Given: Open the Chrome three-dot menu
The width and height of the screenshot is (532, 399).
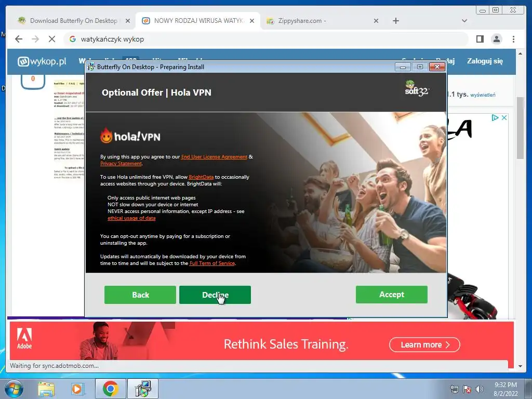Looking at the screenshot, I should [x=513, y=39].
